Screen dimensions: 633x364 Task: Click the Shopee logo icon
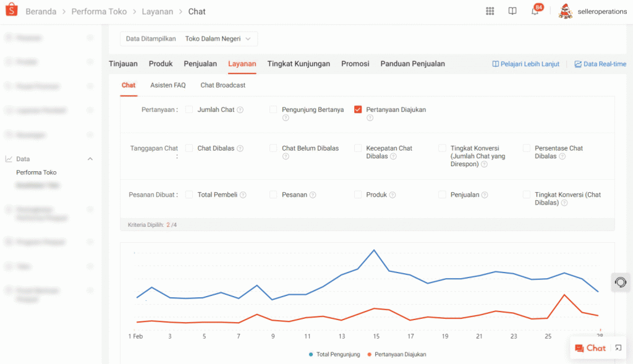(12, 11)
